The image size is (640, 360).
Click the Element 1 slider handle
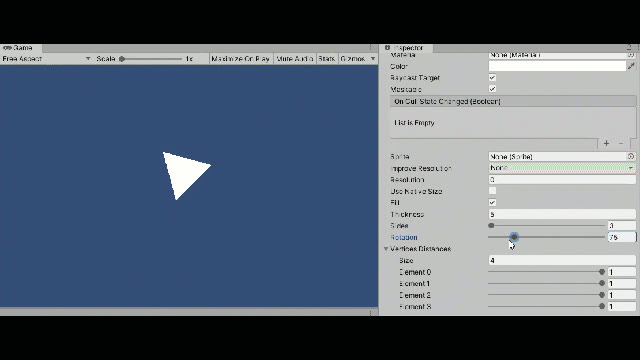pos(602,283)
